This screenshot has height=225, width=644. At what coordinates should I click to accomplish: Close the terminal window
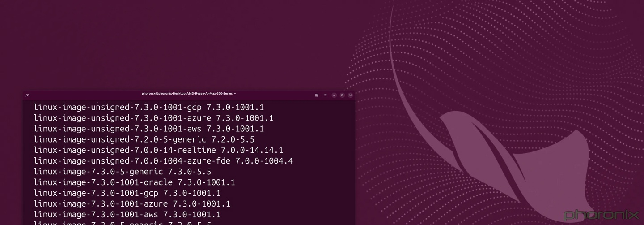click(350, 95)
